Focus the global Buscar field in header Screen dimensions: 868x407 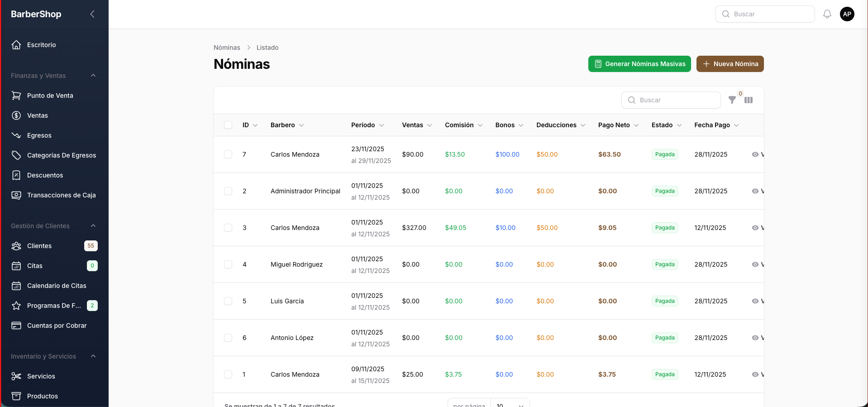765,14
